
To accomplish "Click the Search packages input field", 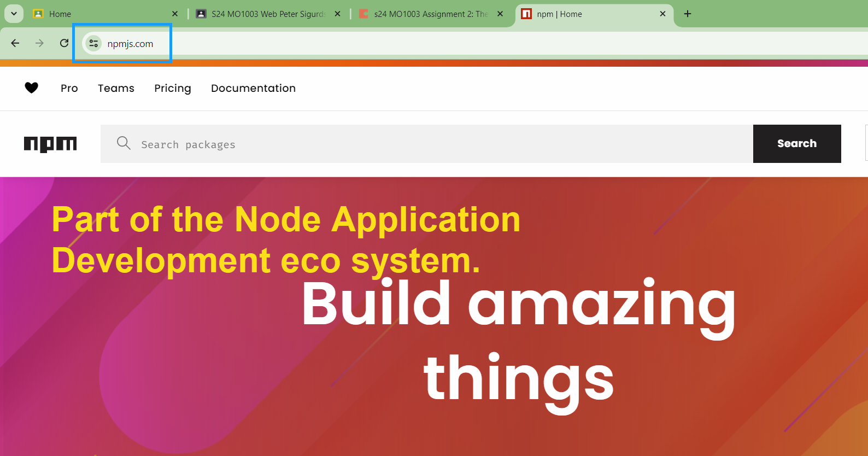I will 427,144.
